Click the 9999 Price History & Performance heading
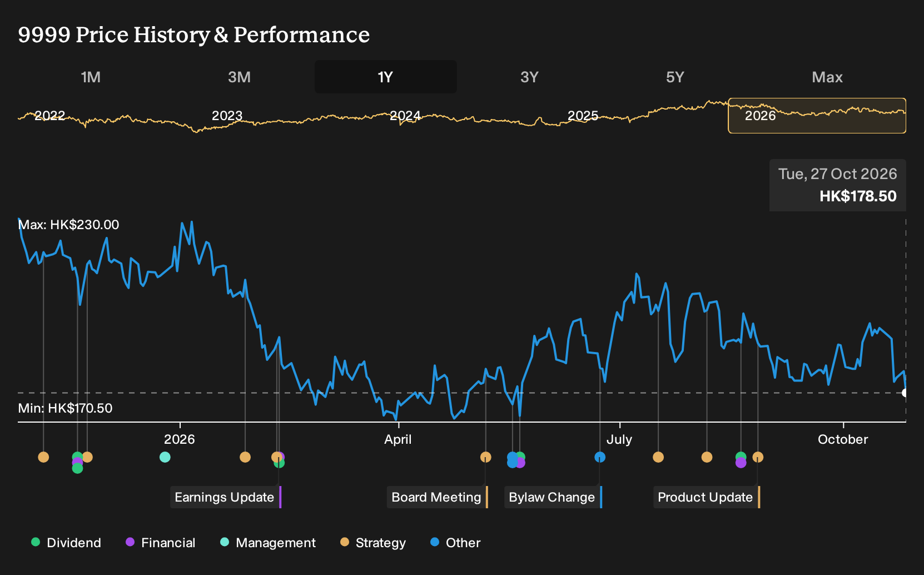The image size is (924, 575). pyautogui.click(x=193, y=34)
